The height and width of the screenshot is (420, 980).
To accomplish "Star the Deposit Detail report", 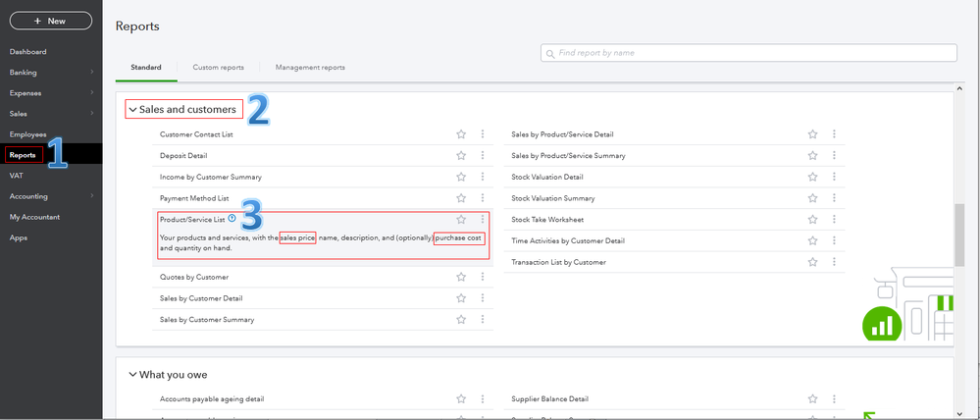I will 461,156.
